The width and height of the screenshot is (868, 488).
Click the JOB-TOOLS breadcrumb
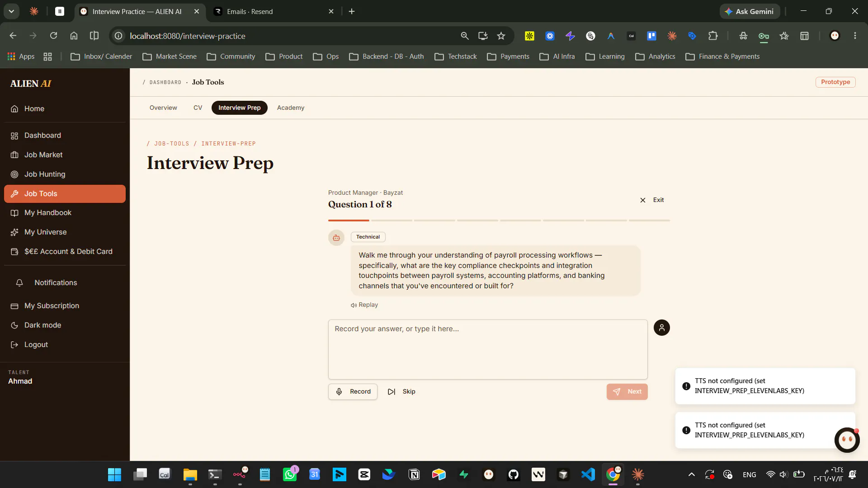(x=172, y=144)
